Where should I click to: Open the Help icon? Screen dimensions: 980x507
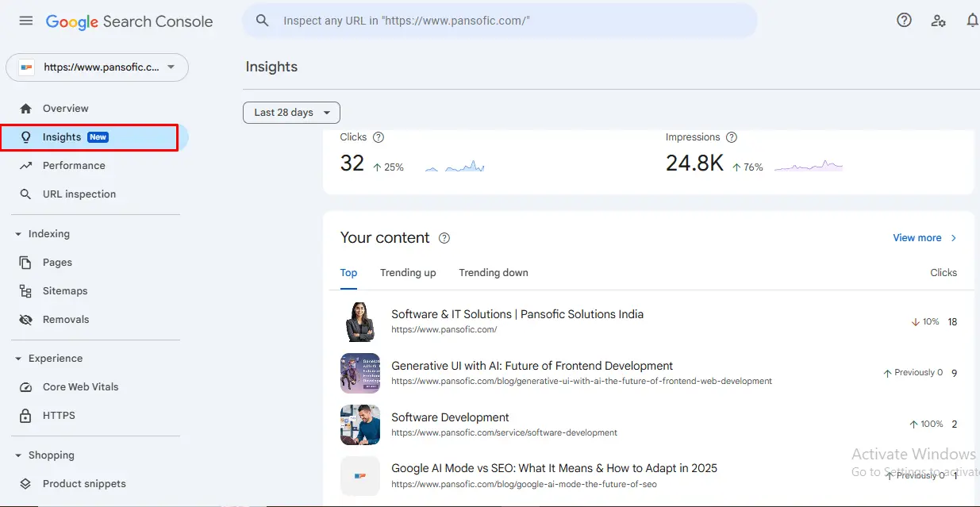pos(904,21)
